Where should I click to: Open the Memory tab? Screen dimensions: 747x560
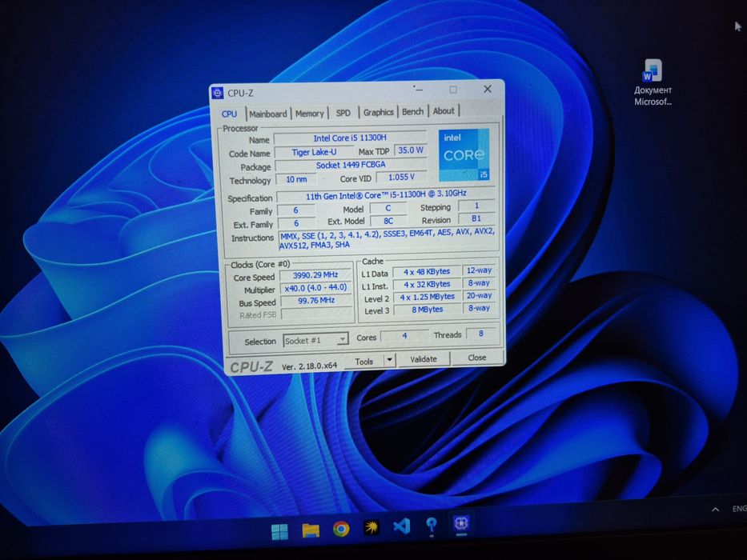coord(309,114)
